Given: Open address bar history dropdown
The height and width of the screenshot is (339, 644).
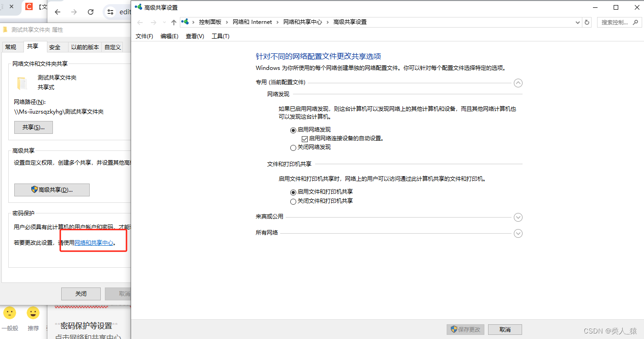Looking at the screenshot, I should pyautogui.click(x=578, y=22).
